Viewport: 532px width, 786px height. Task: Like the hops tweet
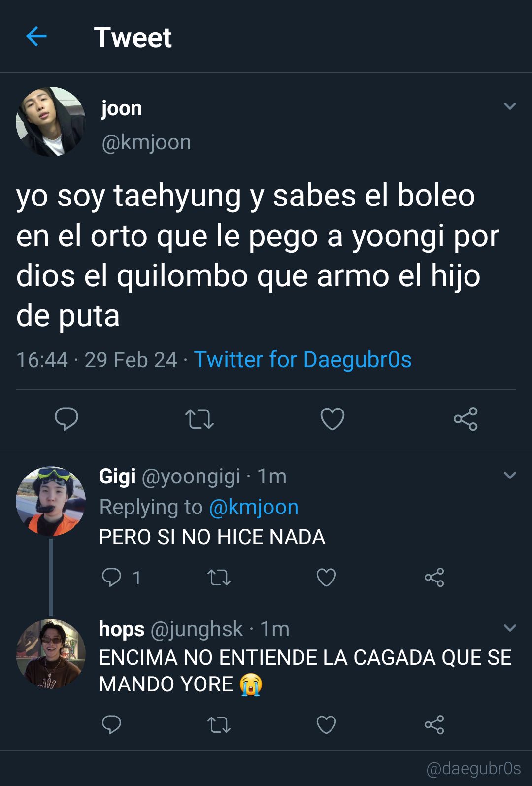[326, 724]
